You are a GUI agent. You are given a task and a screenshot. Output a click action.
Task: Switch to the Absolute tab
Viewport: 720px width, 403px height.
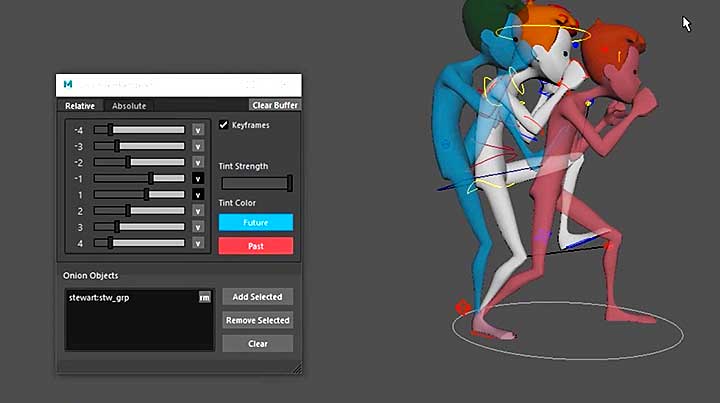tap(129, 106)
